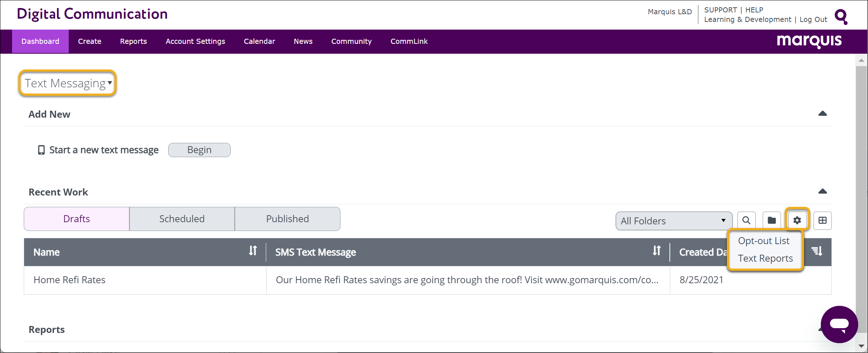Viewport: 868px width, 353px height.
Task: Click Marquis L&D account name
Action: tap(670, 12)
